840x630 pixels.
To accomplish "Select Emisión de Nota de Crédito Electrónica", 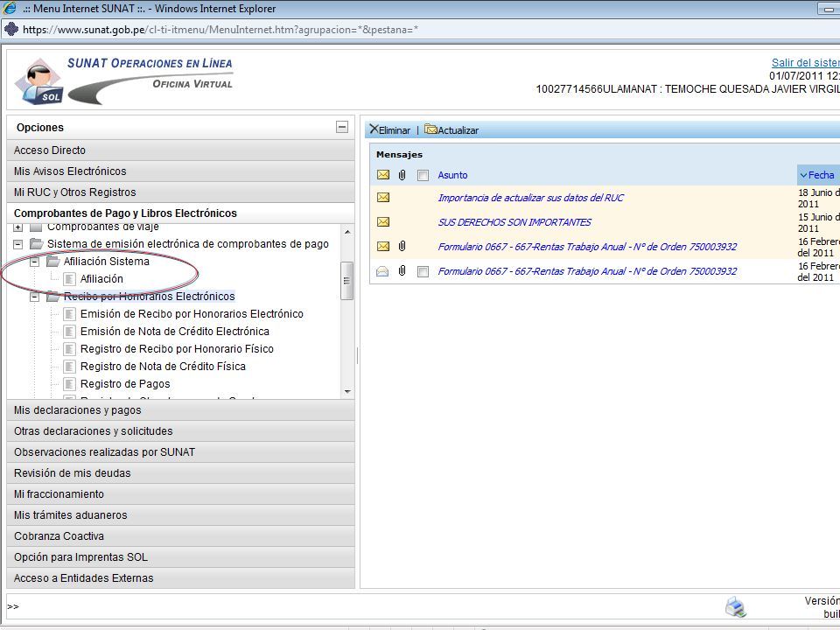I will coord(175,332).
